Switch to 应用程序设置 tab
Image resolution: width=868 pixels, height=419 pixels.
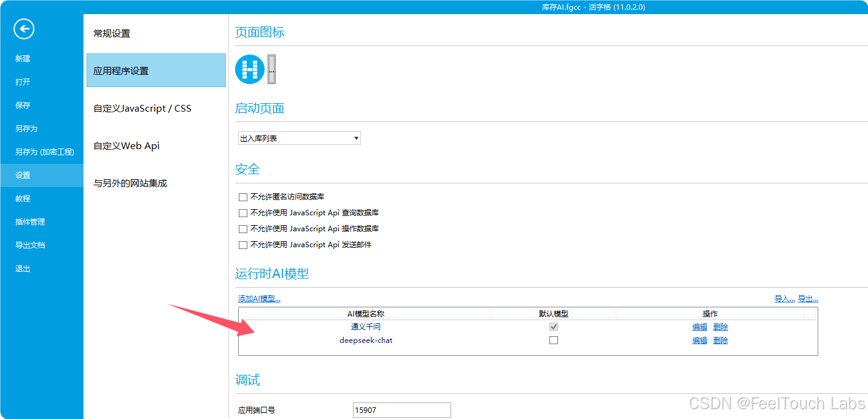(x=156, y=71)
